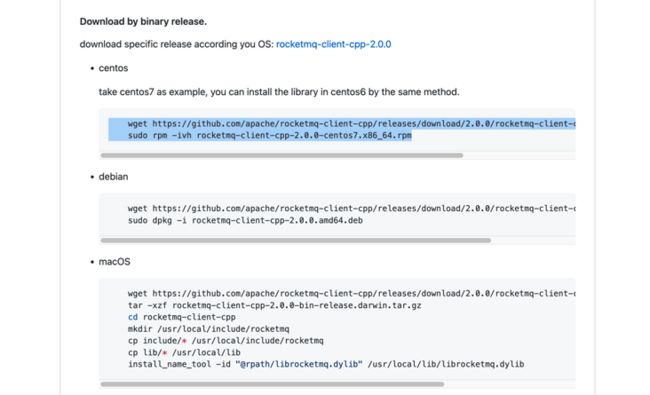Viewport: 650px width, 395px height.
Task: Click the mkdir /usr/local/include/rocketmq line
Action: click(x=209, y=329)
